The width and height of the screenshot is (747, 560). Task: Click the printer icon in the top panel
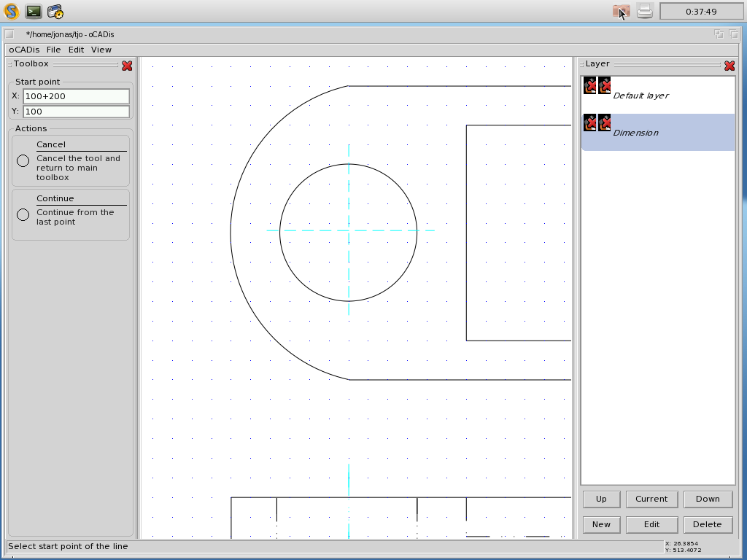645,11
